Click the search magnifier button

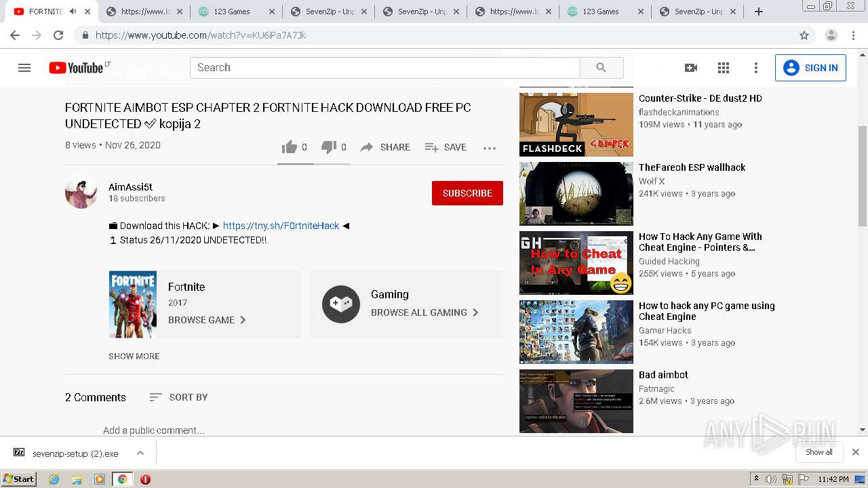click(x=601, y=68)
